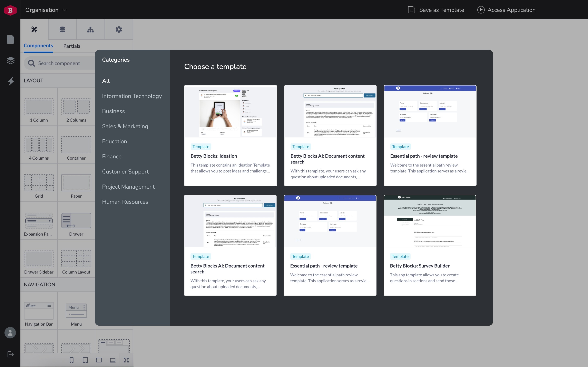Click the Categories heading
Screen dimensions: 588x367
[x=116, y=60]
